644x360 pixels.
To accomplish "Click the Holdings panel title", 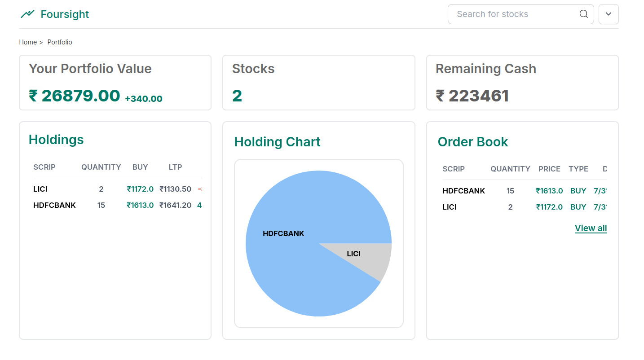I will point(56,140).
